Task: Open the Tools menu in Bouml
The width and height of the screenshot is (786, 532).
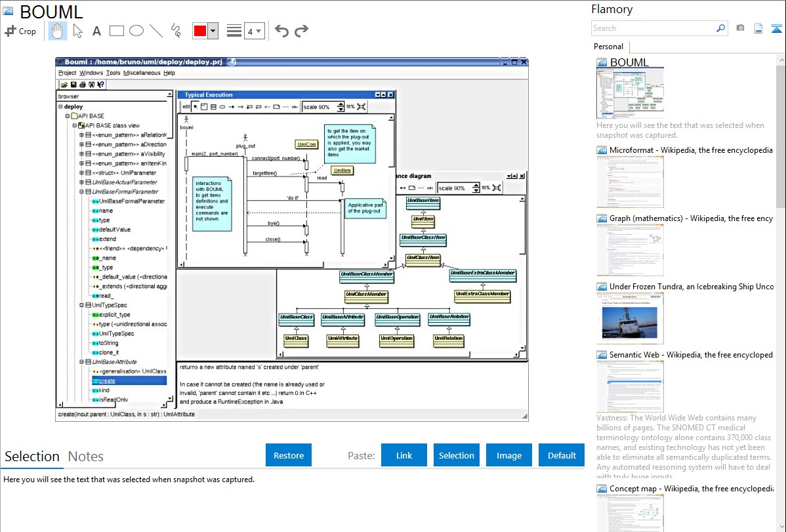Action: point(113,73)
